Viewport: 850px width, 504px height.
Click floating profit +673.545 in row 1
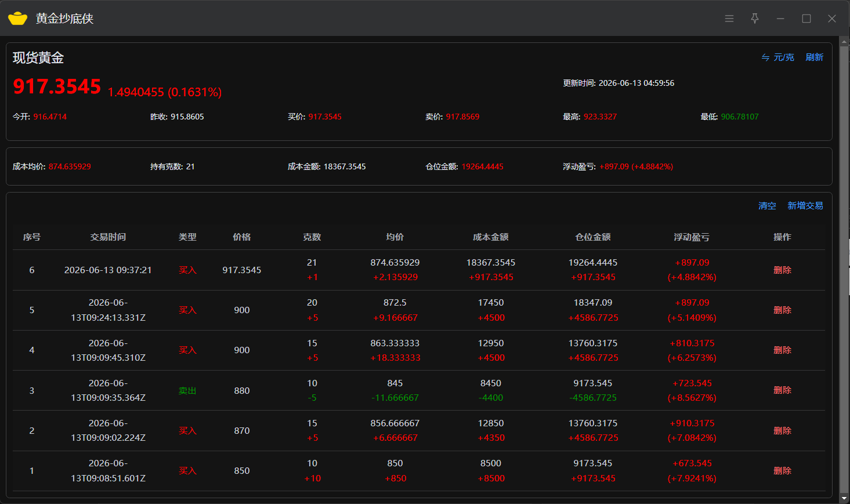(692, 463)
